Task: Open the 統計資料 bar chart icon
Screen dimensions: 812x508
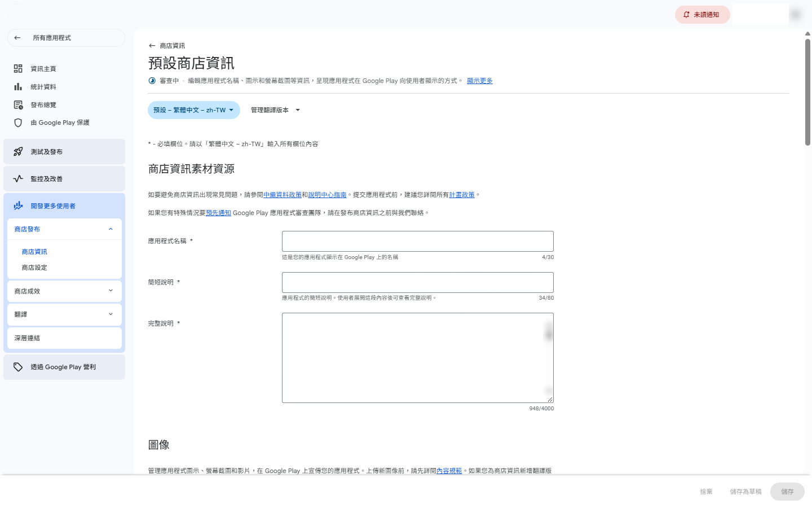Action: (x=18, y=87)
